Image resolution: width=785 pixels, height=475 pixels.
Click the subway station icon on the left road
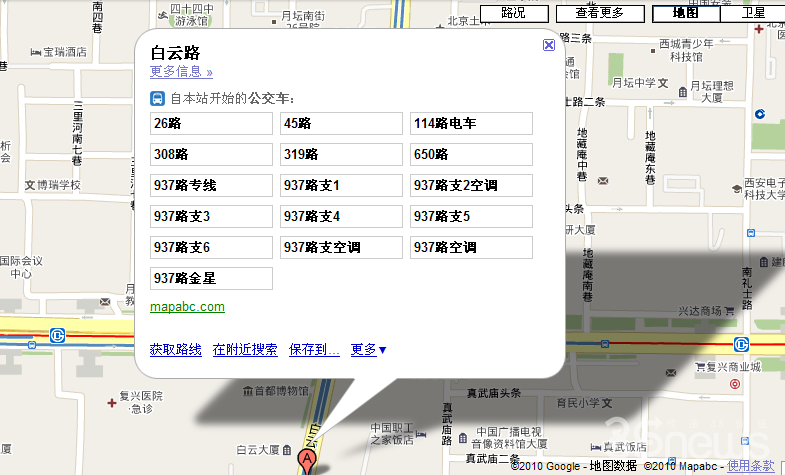pyautogui.click(x=59, y=337)
